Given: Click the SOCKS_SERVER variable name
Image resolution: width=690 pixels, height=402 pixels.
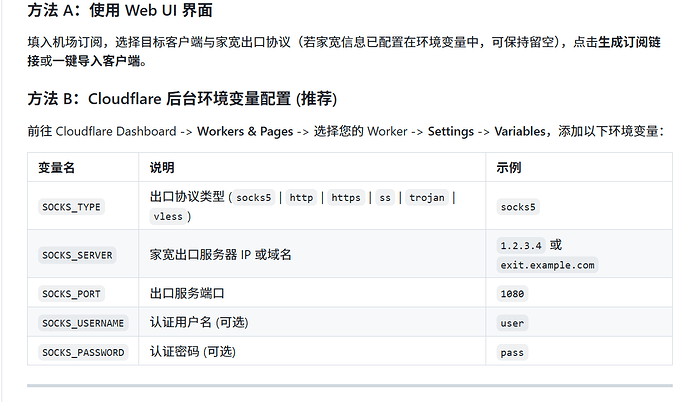Looking at the screenshot, I should click(77, 255).
